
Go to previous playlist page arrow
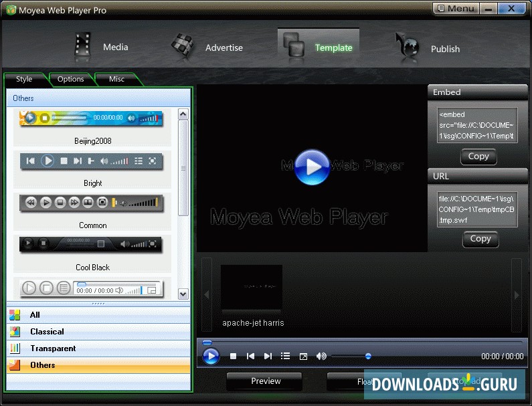coord(207,295)
